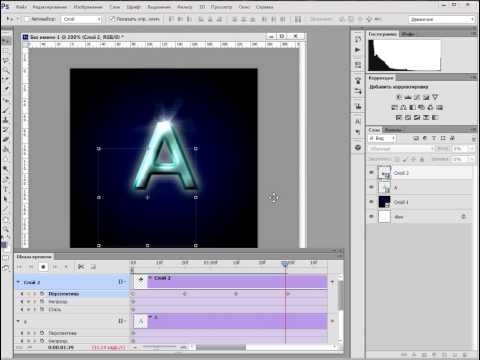Screen dimensions: 480x360
Task: Hide the Слой 2 layer
Action: [371, 172]
